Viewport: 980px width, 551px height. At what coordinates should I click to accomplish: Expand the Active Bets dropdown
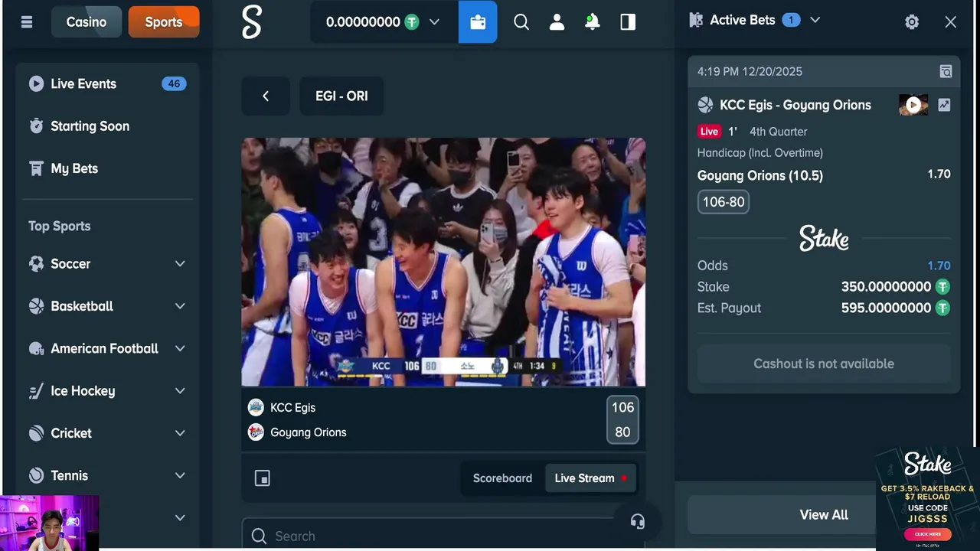click(x=815, y=21)
